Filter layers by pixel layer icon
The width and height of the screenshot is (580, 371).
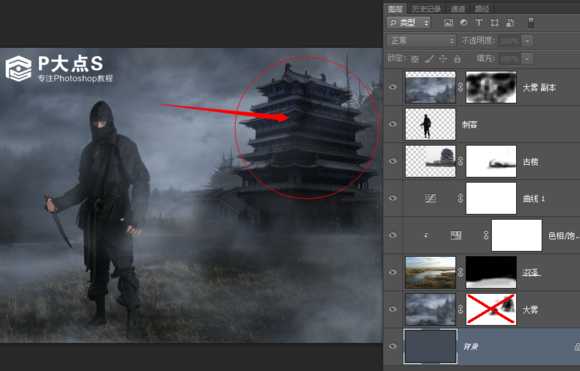click(x=448, y=23)
